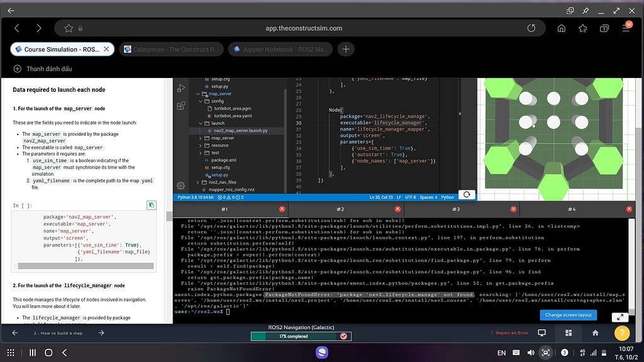Bookmark page with address bar star icon
This screenshot has height=362, width=644.
coord(69,28)
